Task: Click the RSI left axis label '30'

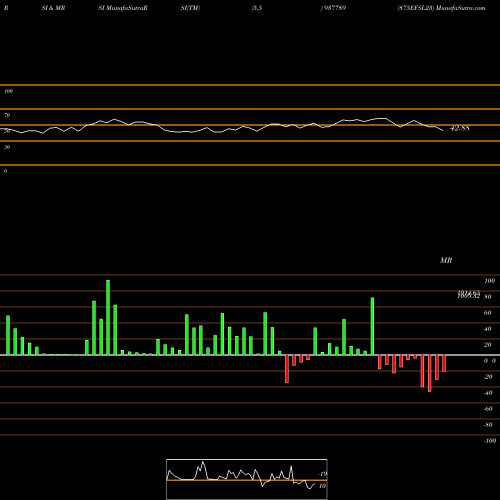Action: pyautogui.click(x=7, y=147)
